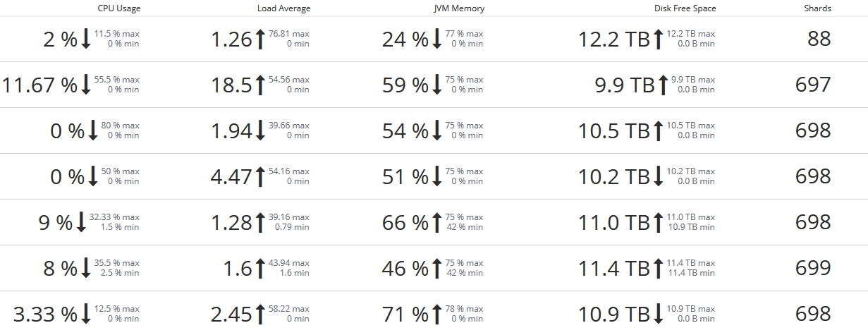Screen dimensions: 868x335
Task: Click the up arrow beside 12.2 TB disk
Action: [x=659, y=39]
